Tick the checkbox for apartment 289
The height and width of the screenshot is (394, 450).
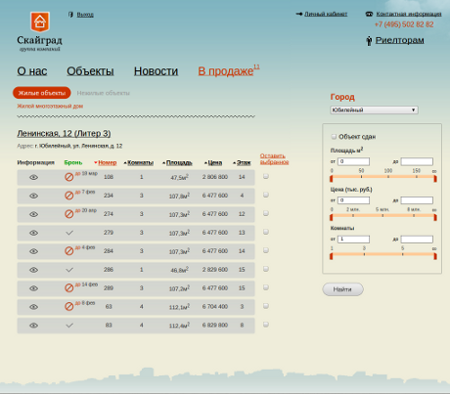click(266, 287)
